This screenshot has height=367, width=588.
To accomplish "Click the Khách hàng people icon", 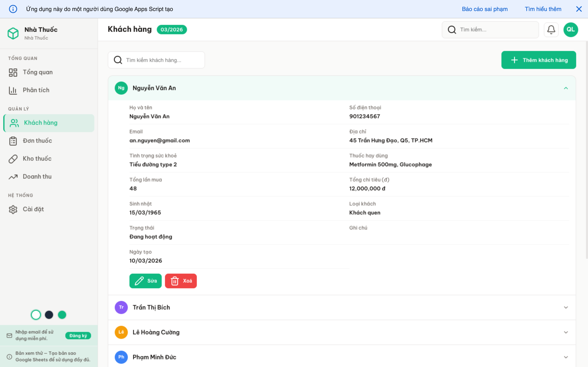I will (14, 123).
